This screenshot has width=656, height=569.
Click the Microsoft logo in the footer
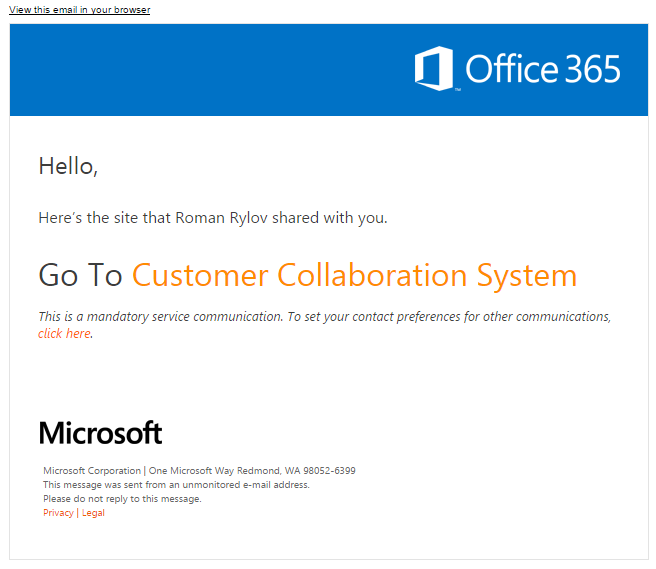(100, 433)
